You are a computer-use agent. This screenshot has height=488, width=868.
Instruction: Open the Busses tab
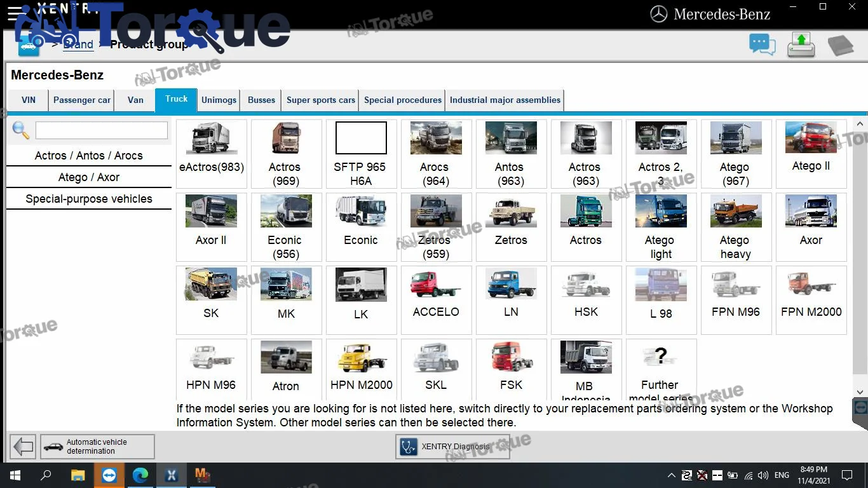click(x=262, y=100)
